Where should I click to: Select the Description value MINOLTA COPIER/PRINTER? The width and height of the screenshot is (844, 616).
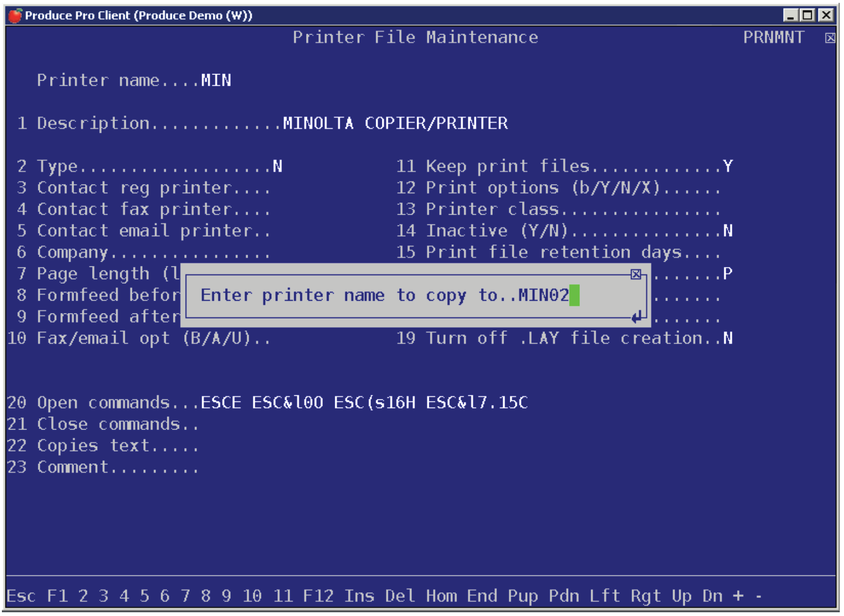pyautogui.click(x=395, y=123)
